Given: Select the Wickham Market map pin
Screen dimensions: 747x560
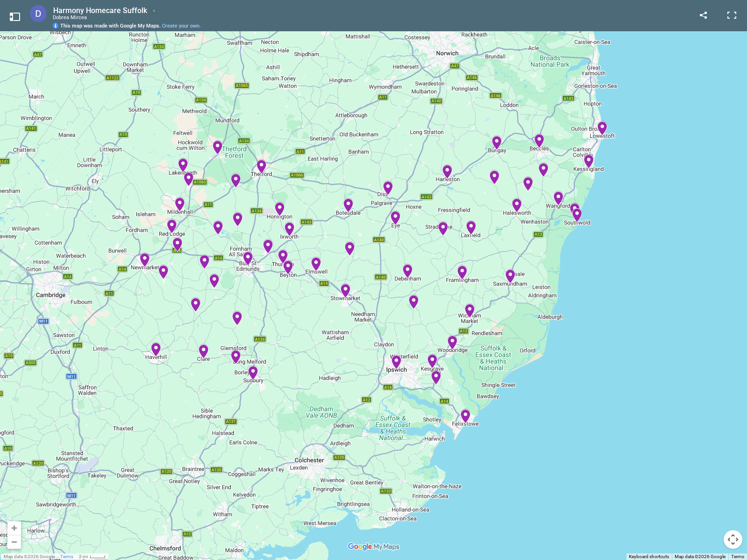Looking at the screenshot, I should (470, 310).
